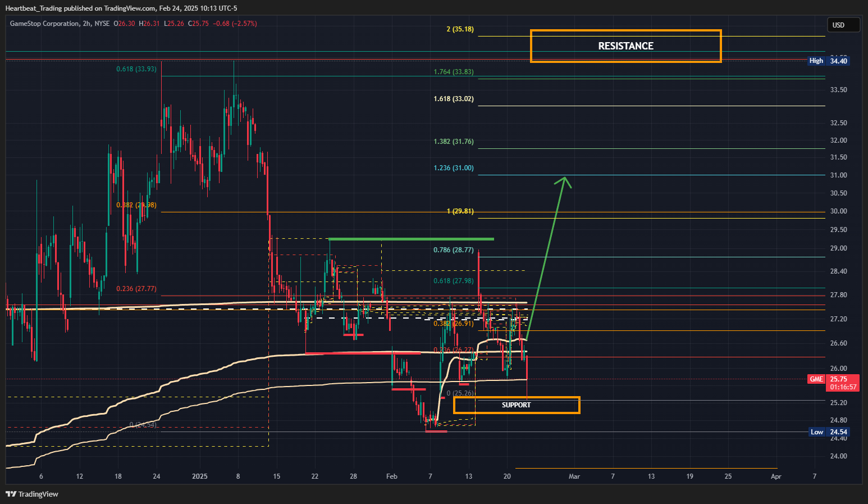Click the GameStop Corporation symbol title
868x504 pixels.
coord(44,24)
